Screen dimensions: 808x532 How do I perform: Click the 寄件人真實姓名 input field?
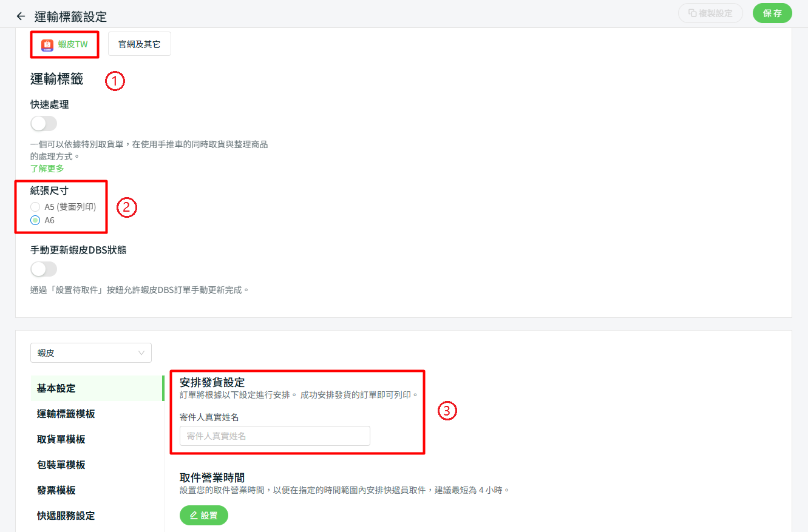[x=274, y=436]
